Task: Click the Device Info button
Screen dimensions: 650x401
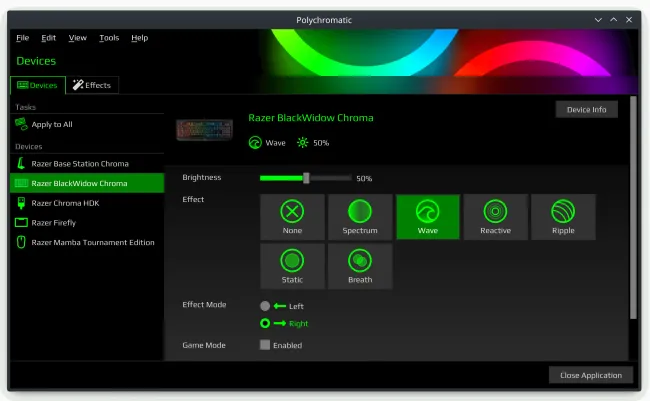Action: point(587,109)
